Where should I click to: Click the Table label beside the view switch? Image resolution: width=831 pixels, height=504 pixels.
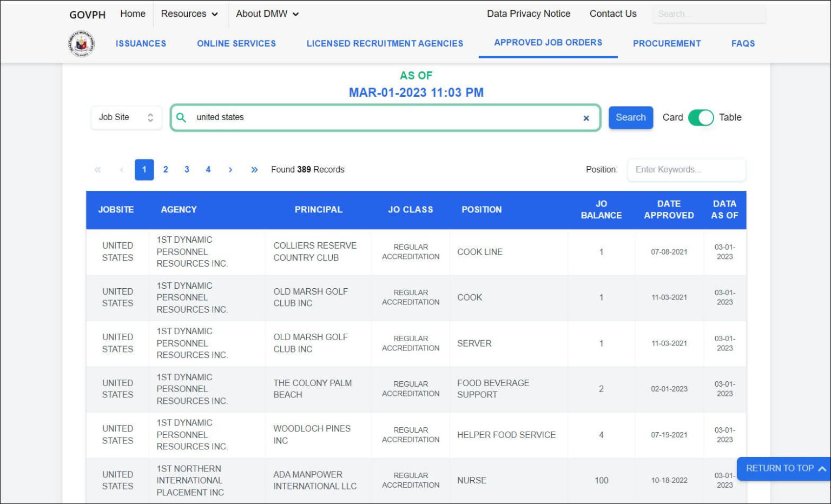coord(730,117)
